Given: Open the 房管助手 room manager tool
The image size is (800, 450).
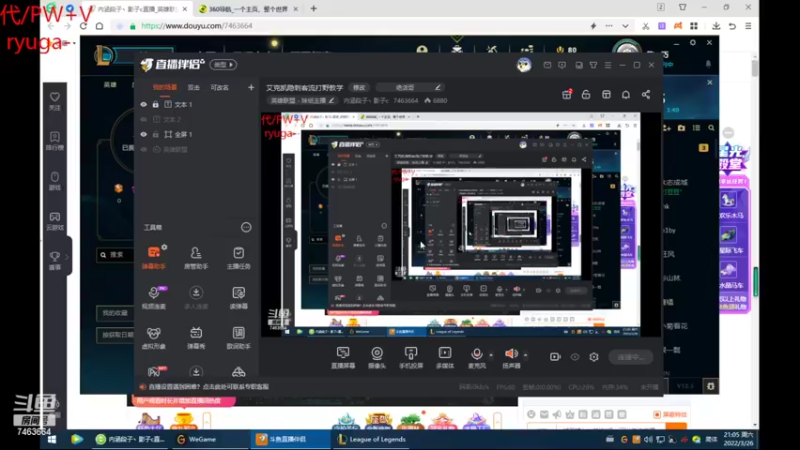Looking at the screenshot, I should pos(196,257).
